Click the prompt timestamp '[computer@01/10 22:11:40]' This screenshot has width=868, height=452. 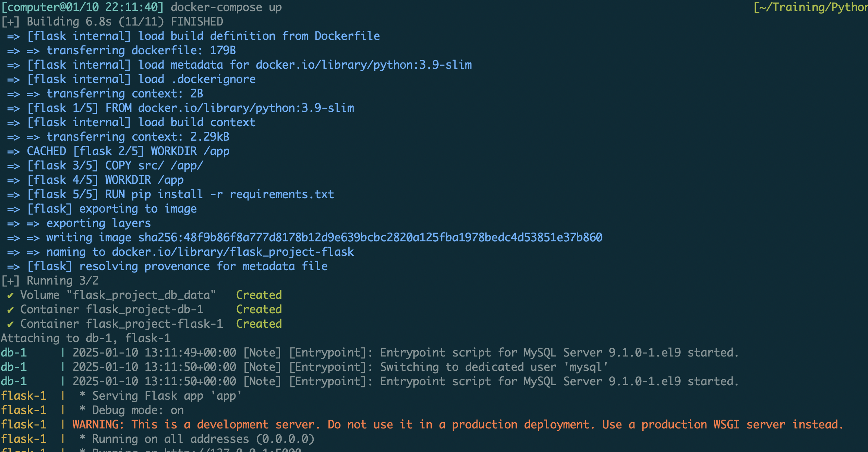click(82, 7)
